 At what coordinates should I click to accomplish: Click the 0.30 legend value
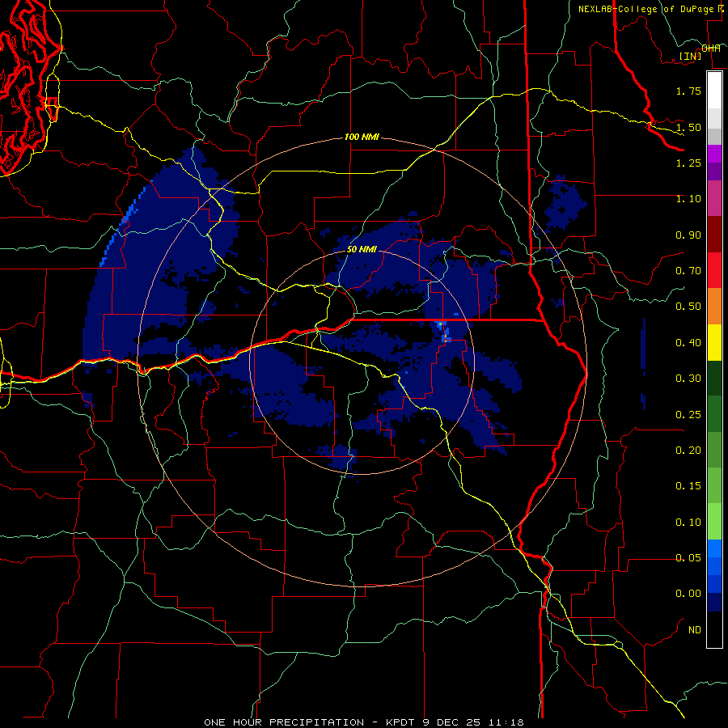(688, 379)
